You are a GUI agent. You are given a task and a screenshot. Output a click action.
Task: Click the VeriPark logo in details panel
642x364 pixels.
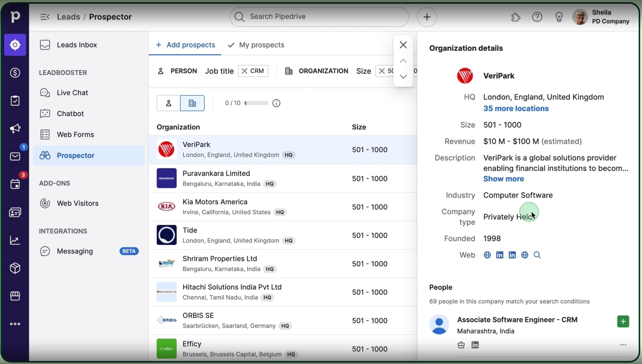[x=465, y=76]
